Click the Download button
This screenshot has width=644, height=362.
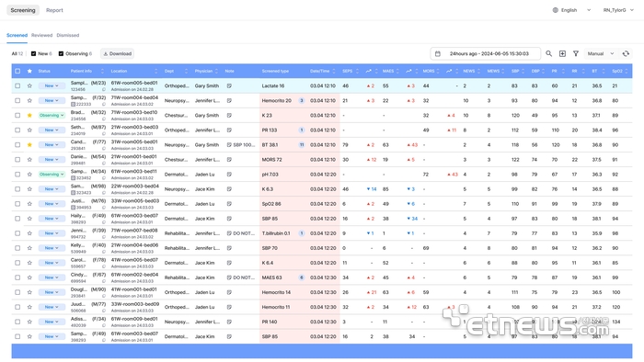[117, 53]
